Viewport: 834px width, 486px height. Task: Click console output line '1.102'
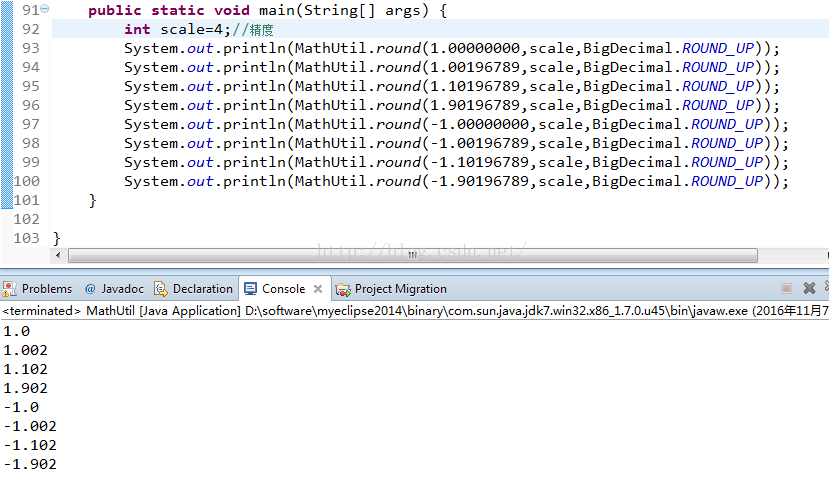pyautogui.click(x=26, y=370)
